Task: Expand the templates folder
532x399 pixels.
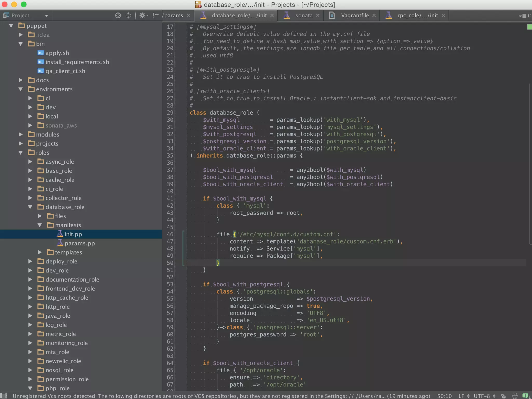Action: click(x=40, y=252)
